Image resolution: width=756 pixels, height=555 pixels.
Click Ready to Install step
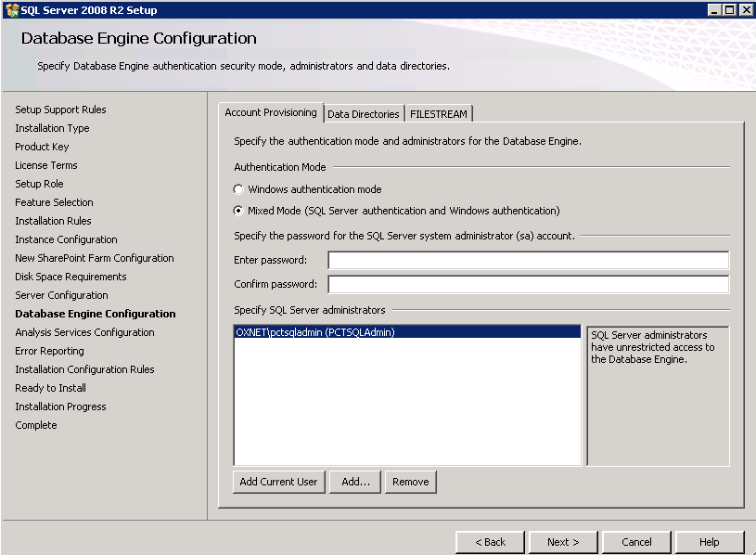[50, 388]
